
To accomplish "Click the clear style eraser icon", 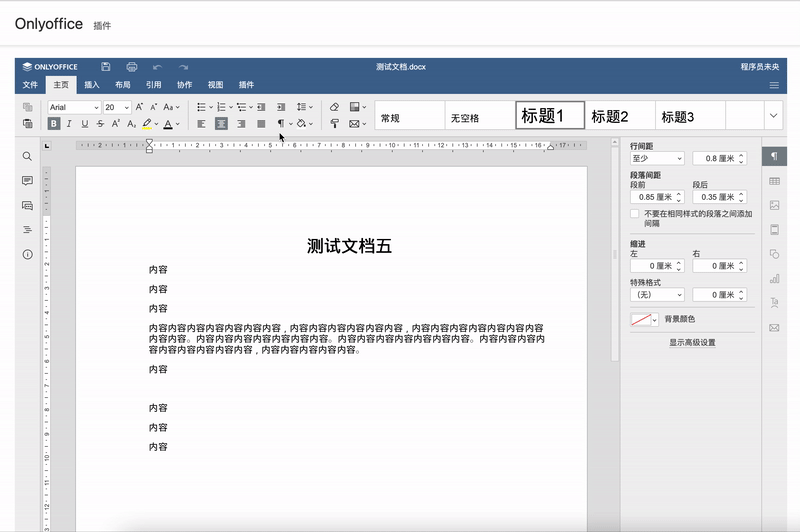I will pyautogui.click(x=334, y=107).
